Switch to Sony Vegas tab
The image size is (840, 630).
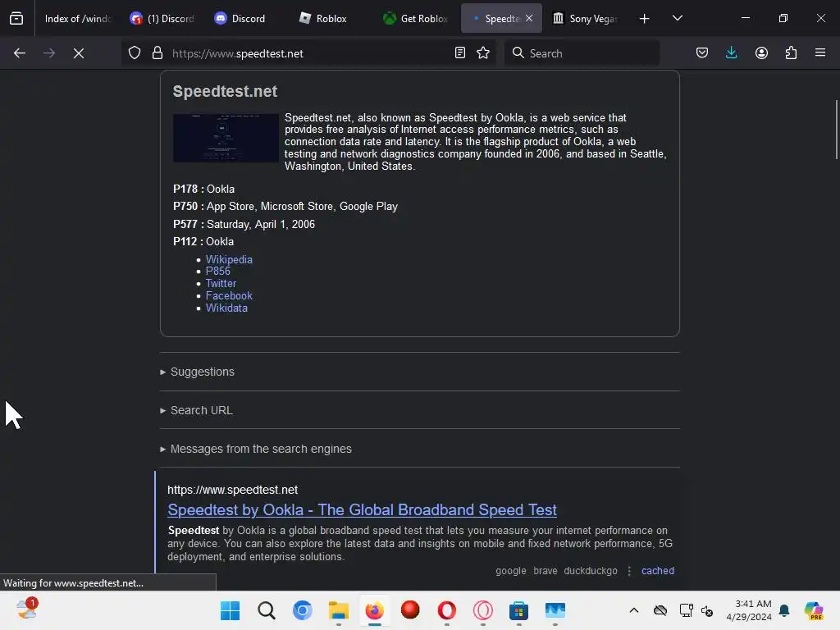[x=586, y=18]
